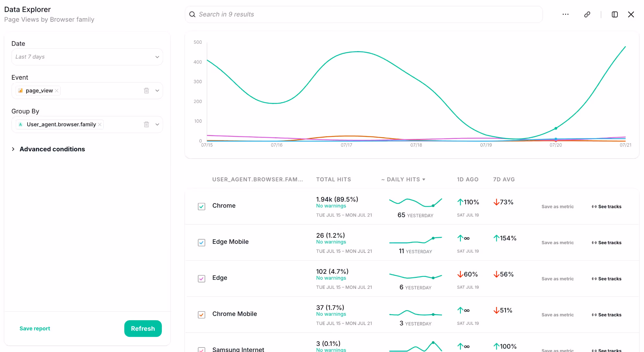Uncheck the Chrome row checkbox
644x352 pixels.
[x=201, y=207]
